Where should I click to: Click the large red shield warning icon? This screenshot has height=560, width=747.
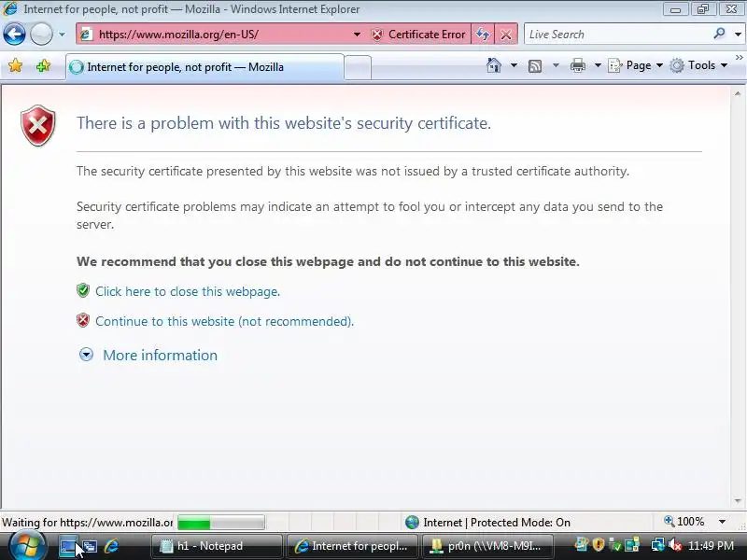pyautogui.click(x=38, y=126)
